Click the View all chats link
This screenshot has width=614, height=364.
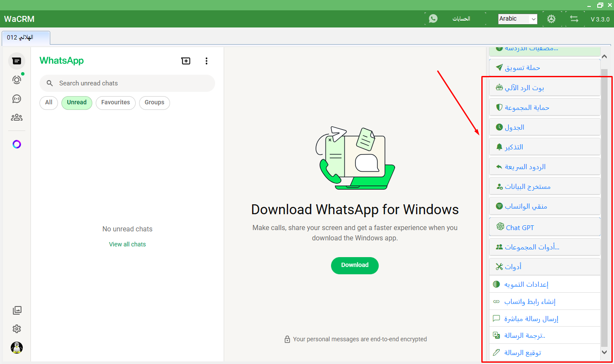click(x=127, y=244)
